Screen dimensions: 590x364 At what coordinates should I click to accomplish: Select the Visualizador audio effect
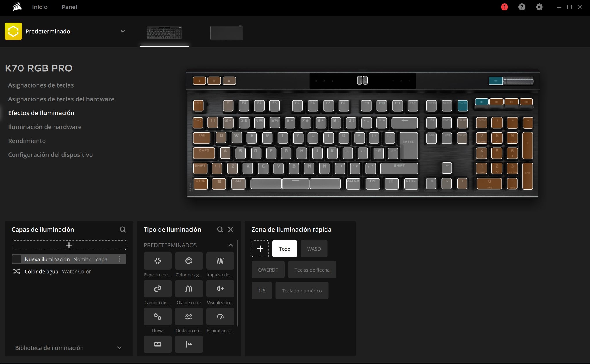point(220,289)
